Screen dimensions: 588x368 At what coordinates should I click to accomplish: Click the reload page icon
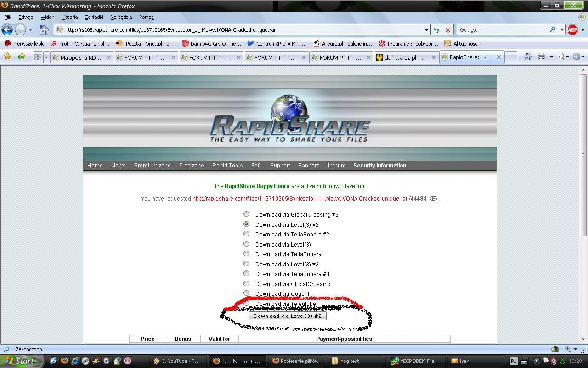tap(436, 30)
